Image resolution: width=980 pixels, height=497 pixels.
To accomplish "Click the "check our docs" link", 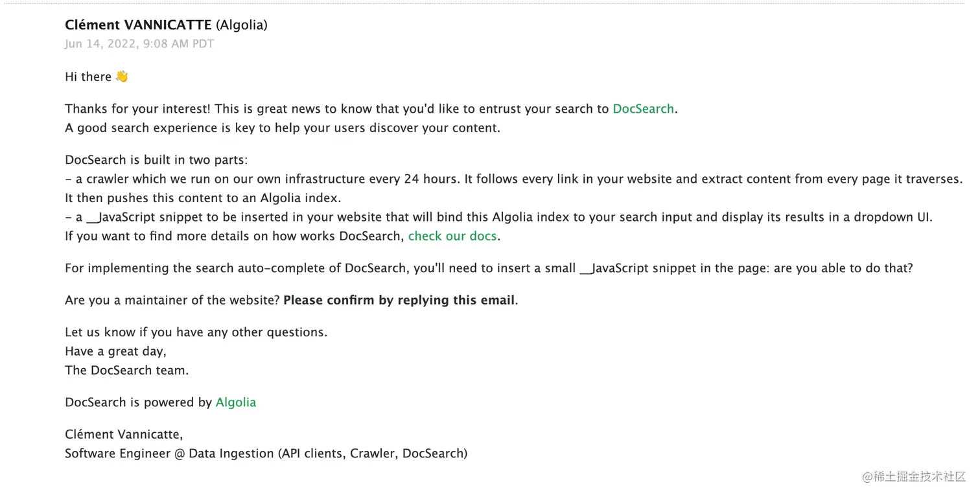I will tap(452, 236).
